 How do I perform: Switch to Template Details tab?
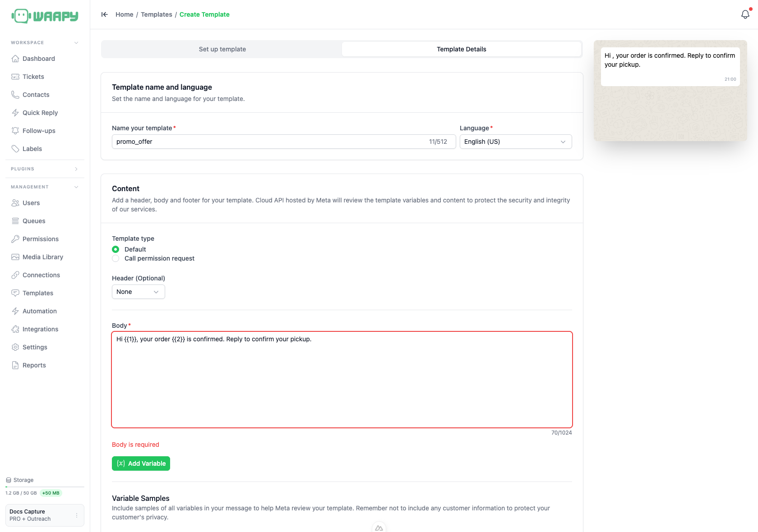[x=461, y=49]
